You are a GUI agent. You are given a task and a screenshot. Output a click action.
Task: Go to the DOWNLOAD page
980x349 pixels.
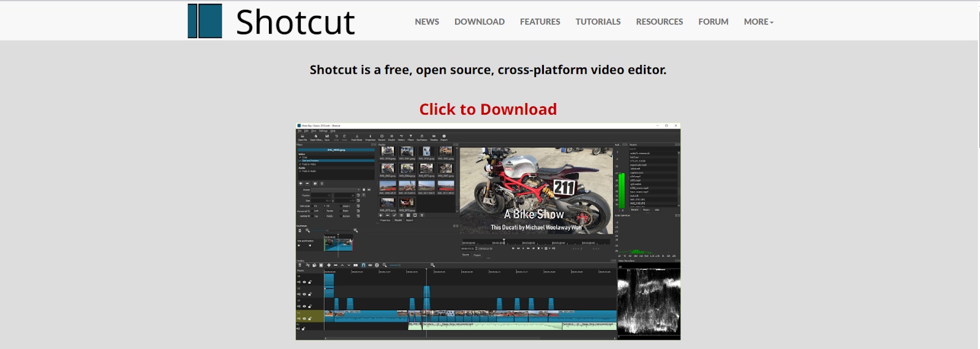[480, 21]
